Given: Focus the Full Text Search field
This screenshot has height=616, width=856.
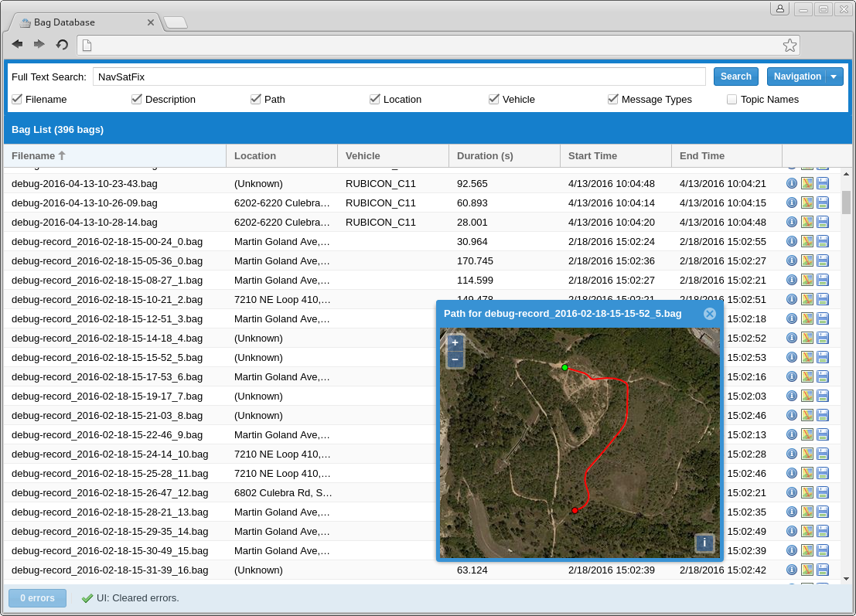Looking at the screenshot, I should point(399,77).
